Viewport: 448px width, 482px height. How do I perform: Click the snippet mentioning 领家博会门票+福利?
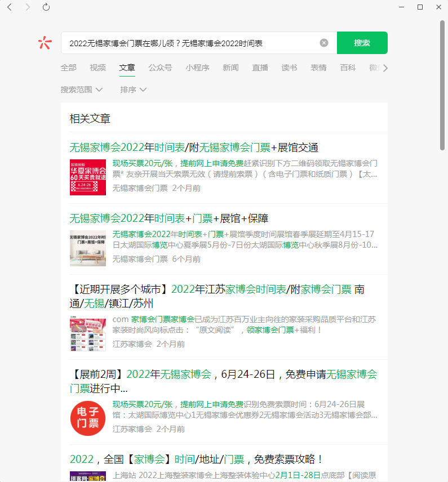pyautogui.click(x=245, y=325)
